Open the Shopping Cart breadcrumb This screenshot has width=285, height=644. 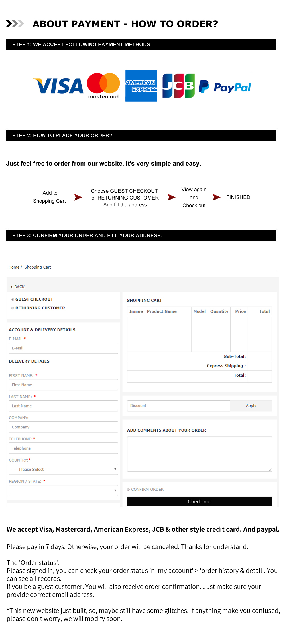pos(38,267)
